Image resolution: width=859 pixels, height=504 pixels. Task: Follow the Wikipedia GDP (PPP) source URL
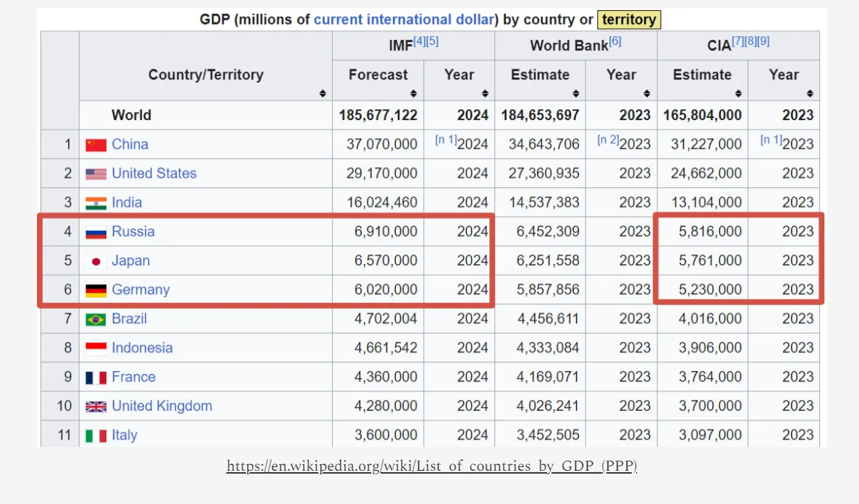pyautogui.click(x=432, y=466)
